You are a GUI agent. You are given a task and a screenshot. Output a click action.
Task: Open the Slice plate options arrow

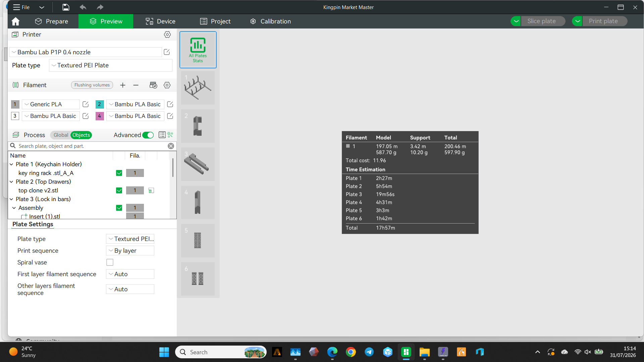pos(516,21)
